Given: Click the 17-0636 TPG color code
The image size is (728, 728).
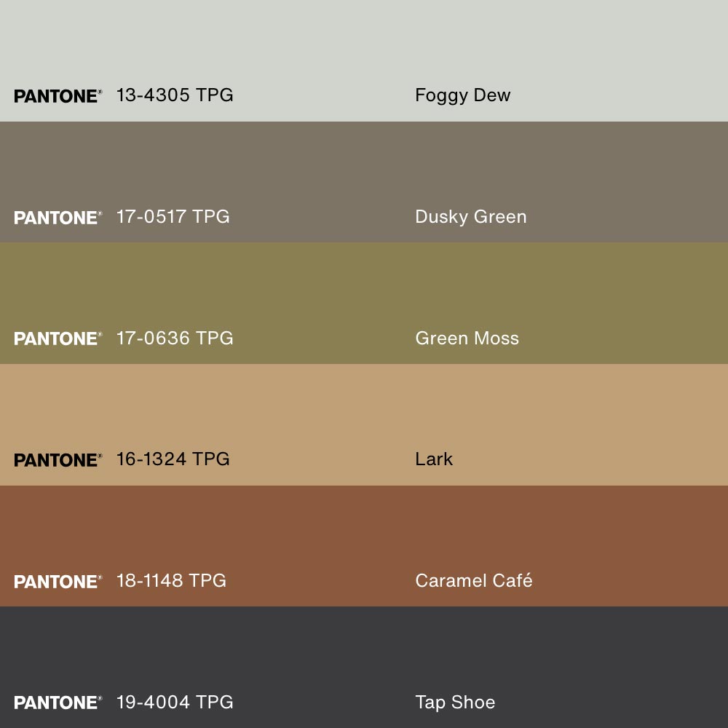Looking at the screenshot, I should coord(175,338).
